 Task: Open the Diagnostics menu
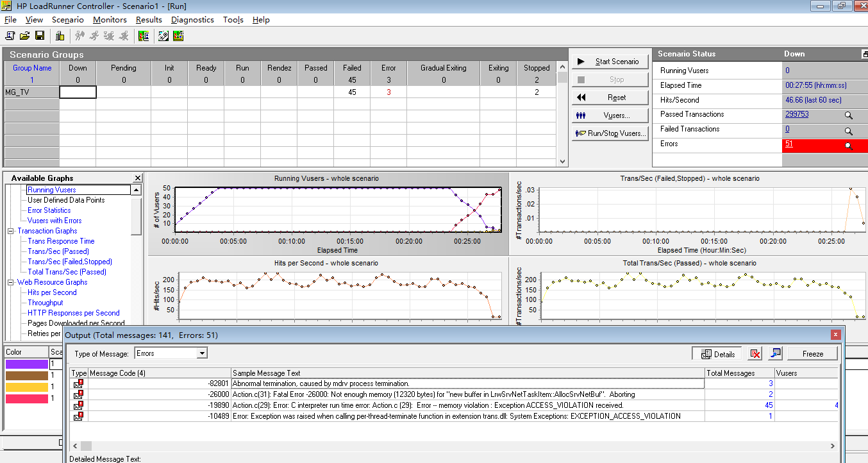[192, 20]
